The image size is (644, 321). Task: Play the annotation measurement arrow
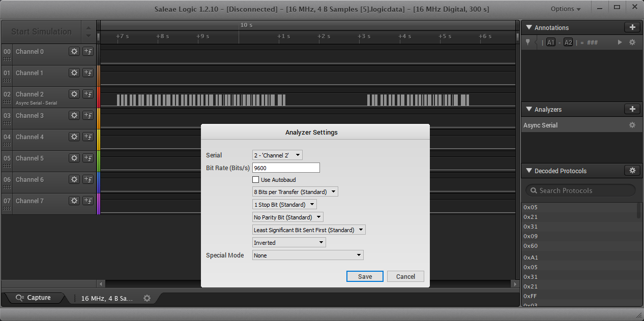point(620,42)
